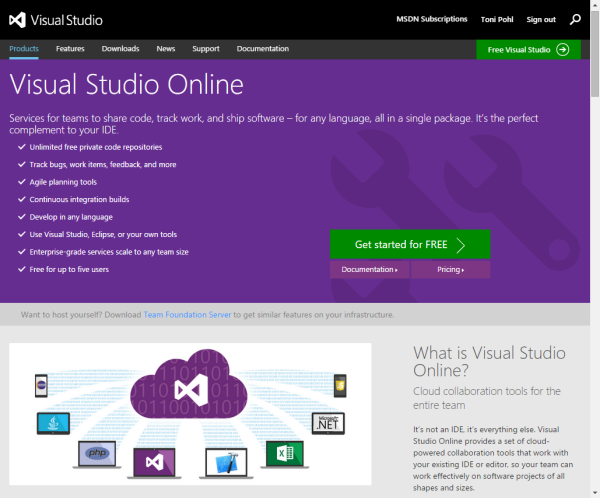Screen dimensions: 600x498
Task: Click the Get started for FREE button
Action: click(x=410, y=244)
